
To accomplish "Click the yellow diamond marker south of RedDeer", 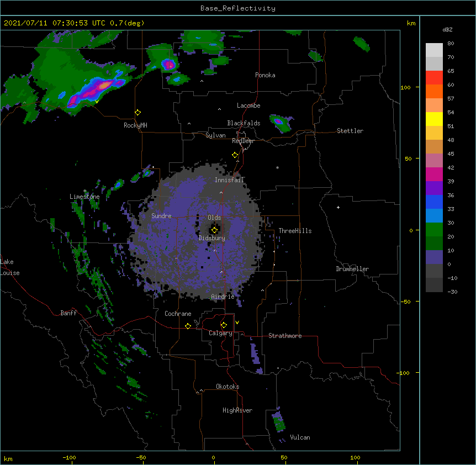I will click(235, 155).
